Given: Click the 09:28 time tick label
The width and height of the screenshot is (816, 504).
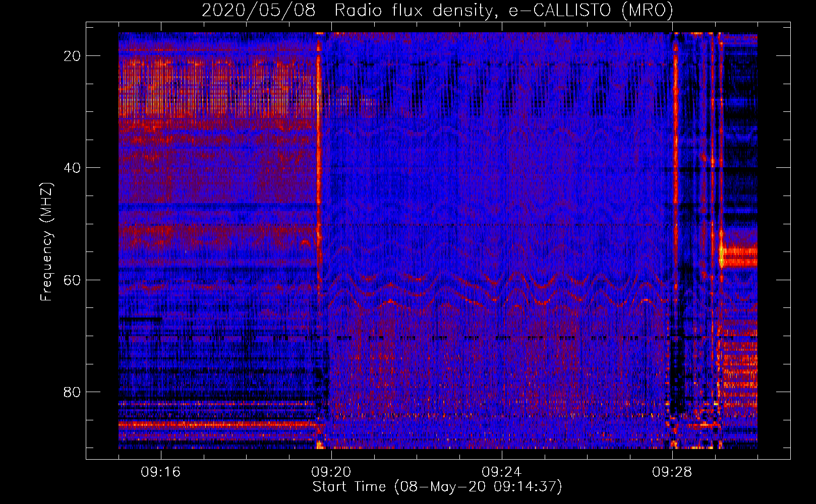Looking at the screenshot, I should [x=672, y=472].
